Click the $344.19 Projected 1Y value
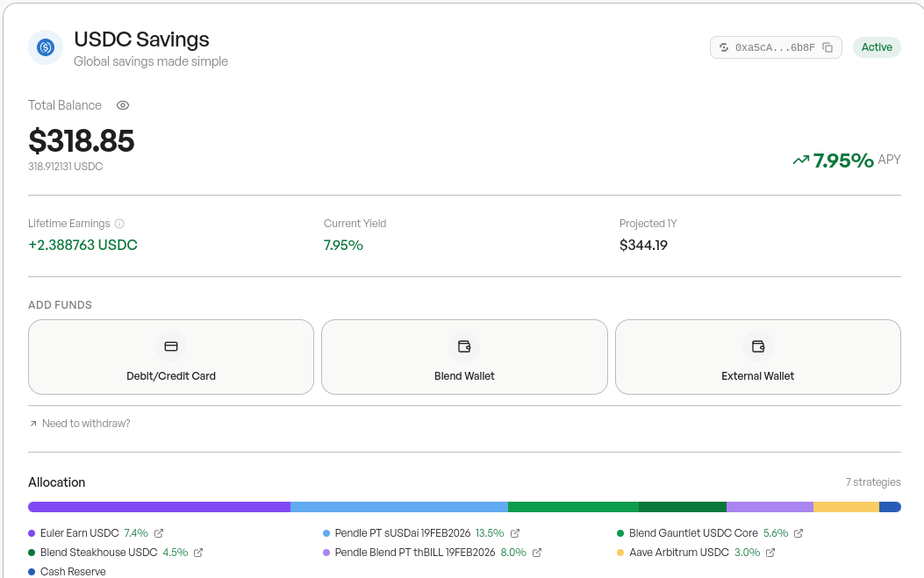Image resolution: width=924 pixels, height=578 pixels. [643, 245]
